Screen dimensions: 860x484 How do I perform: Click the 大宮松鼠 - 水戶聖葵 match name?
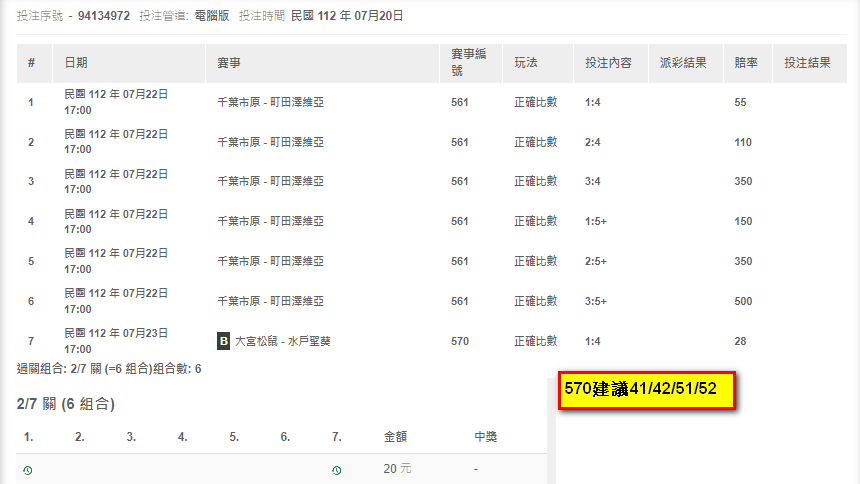282,341
